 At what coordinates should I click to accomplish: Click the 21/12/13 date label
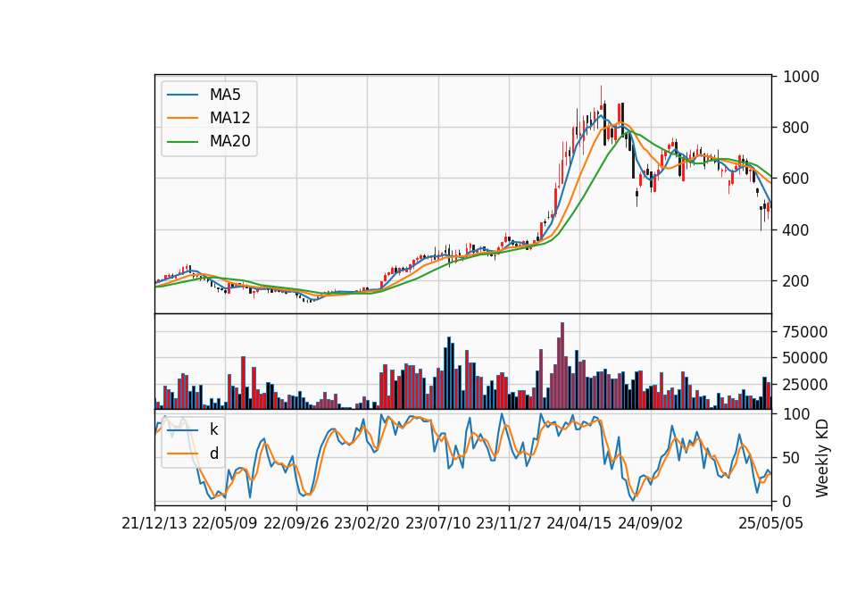(x=154, y=523)
